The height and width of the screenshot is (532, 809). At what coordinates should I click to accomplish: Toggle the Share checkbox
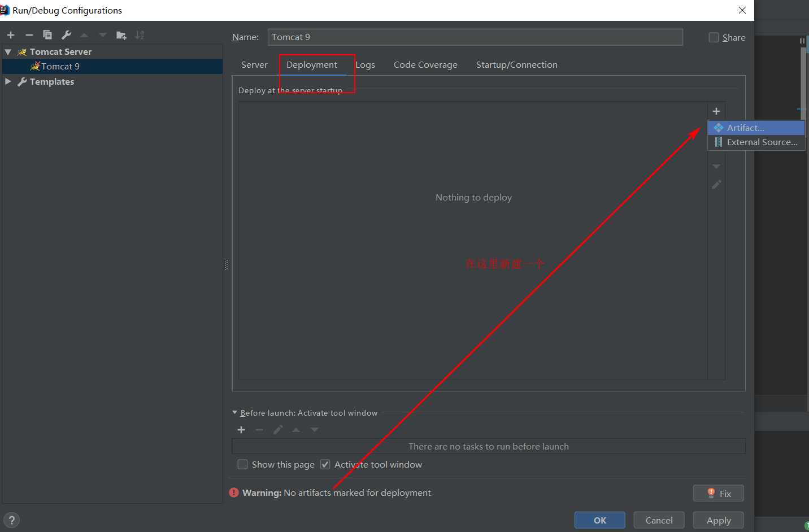click(x=714, y=37)
